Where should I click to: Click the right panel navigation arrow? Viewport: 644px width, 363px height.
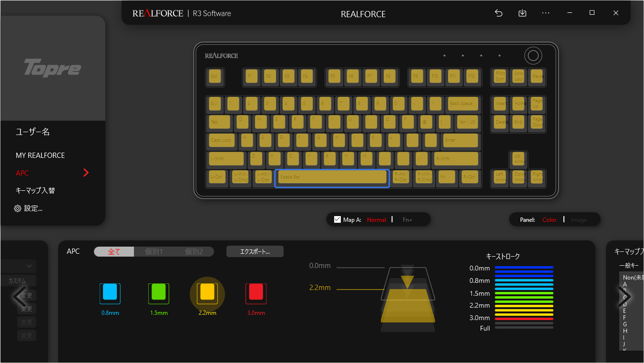click(624, 296)
